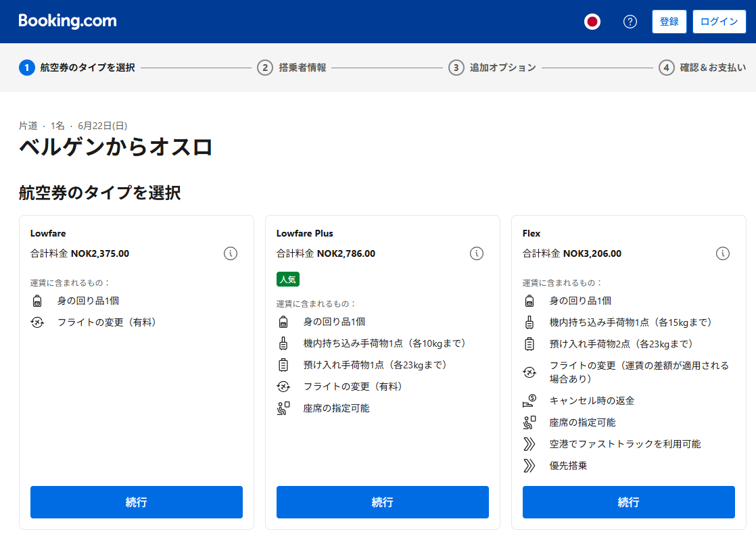The width and height of the screenshot is (756, 538).
Task: Open help via the question mark icon
Action: point(630,21)
